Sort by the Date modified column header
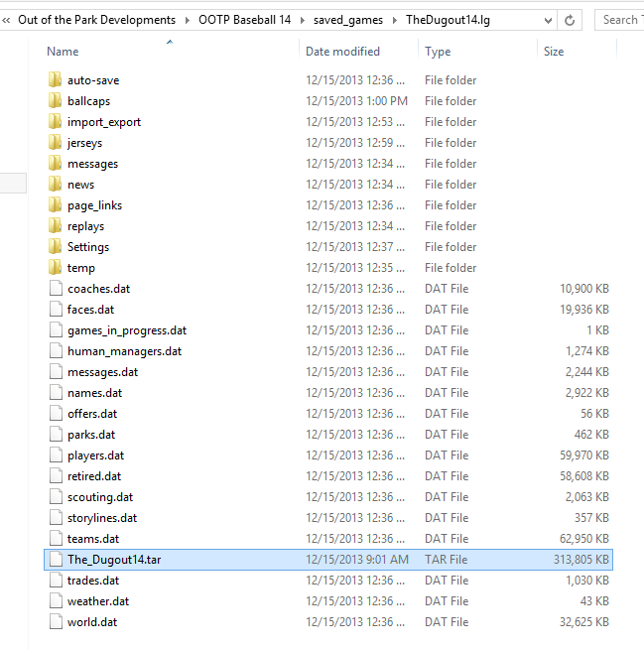Screen dimensions: 644x650 click(342, 52)
